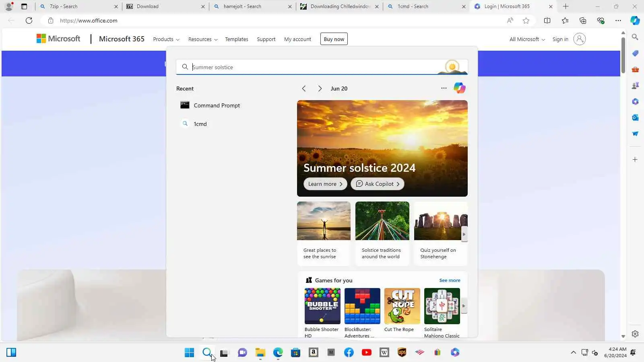Image resolution: width=644 pixels, height=362 pixels.
Task: Click Learn more on Summer solstice
Action: pyautogui.click(x=325, y=184)
